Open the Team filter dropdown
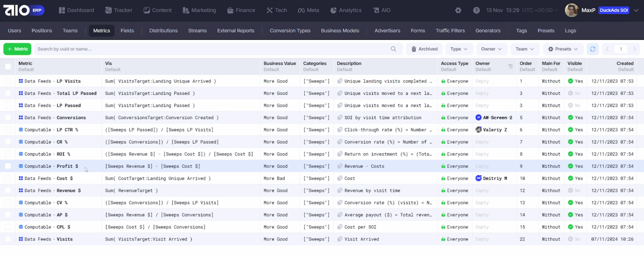Screen dimensions: 644x257 coord(524,49)
